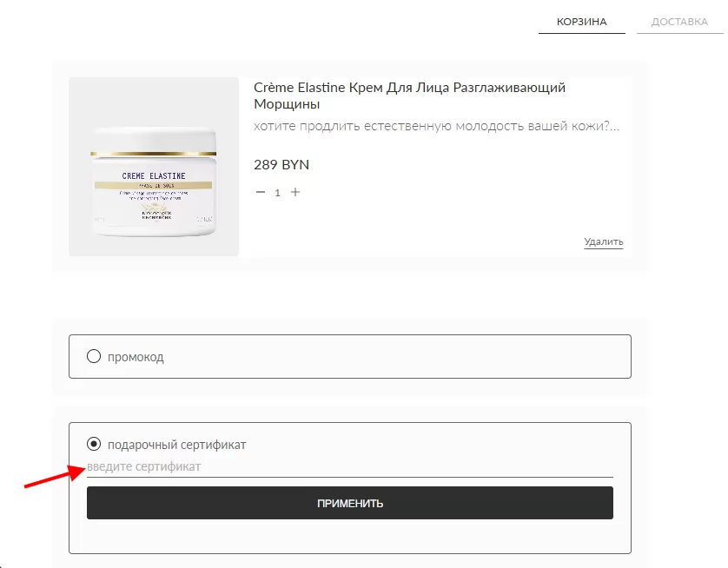The width and height of the screenshot is (728, 568).
Task: Open the Crème Elastine product image
Action: tap(154, 167)
